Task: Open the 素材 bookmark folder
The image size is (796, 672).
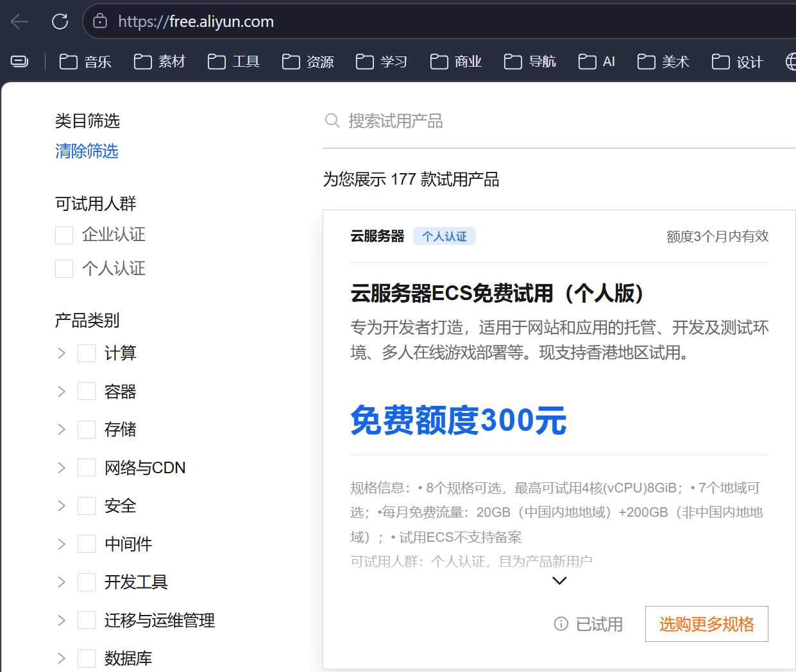Action: tap(160, 62)
